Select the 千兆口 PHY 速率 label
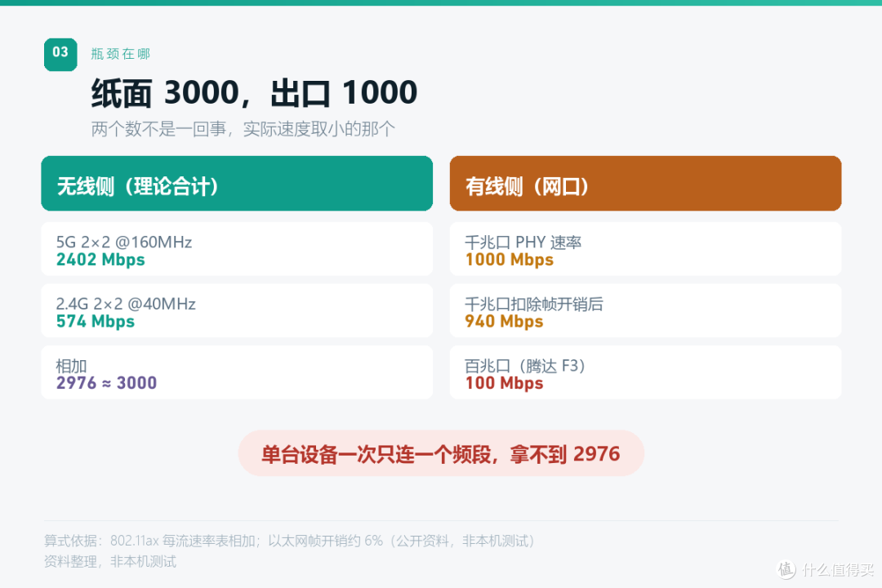 click(x=523, y=242)
